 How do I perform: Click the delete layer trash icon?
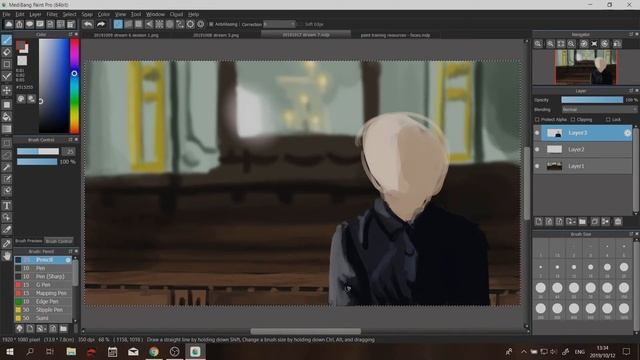point(618,221)
